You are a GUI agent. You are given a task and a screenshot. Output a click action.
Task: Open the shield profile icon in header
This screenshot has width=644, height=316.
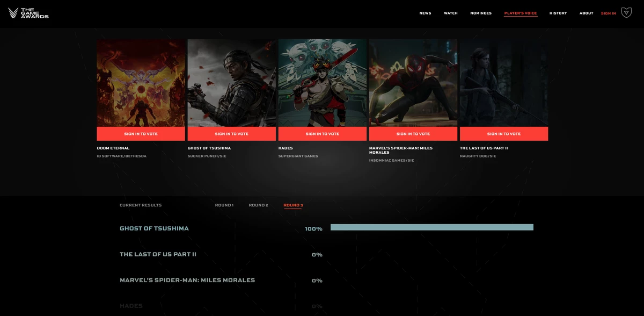tap(626, 12)
